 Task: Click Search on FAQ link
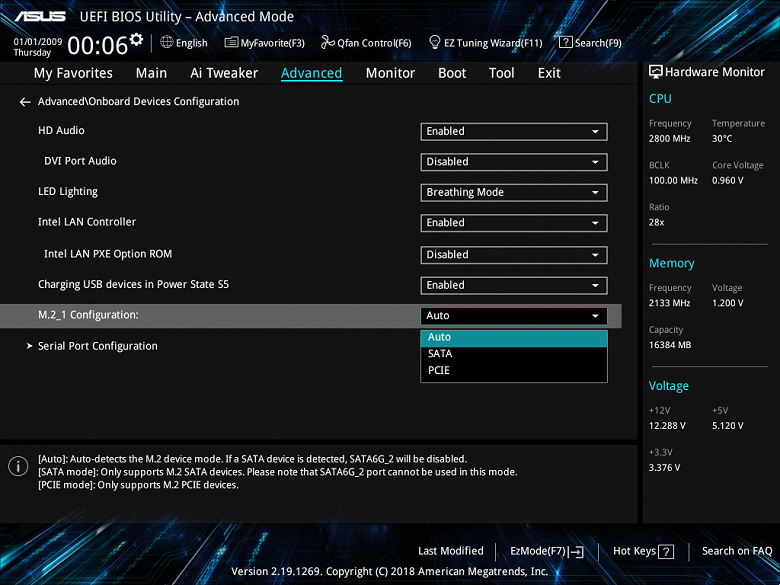click(x=737, y=551)
